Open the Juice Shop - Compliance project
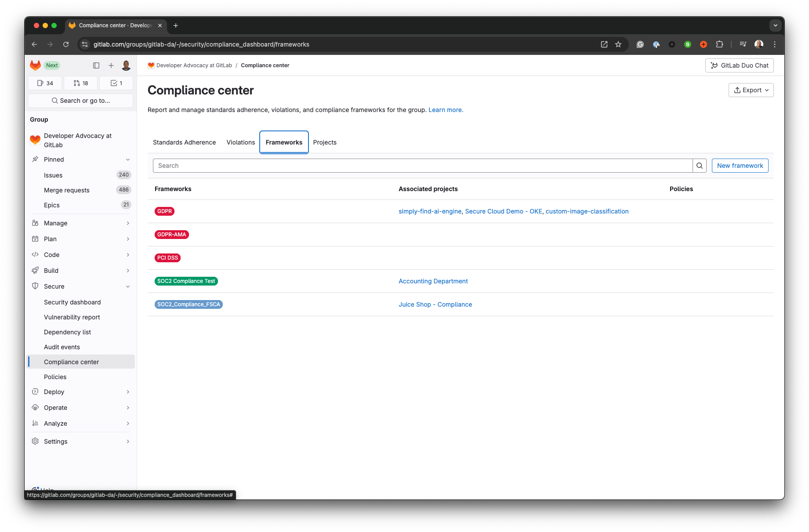 pyautogui.click(x=435, y=304)
